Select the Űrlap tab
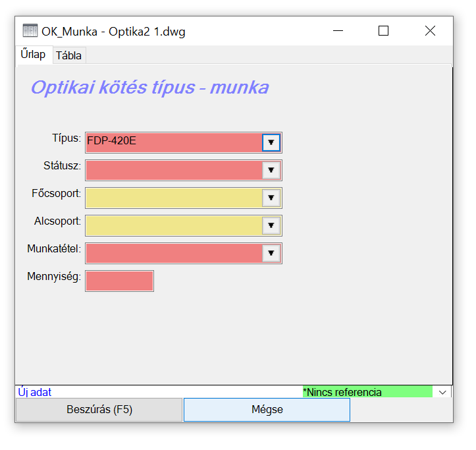This screenshot has height=450, width=476. [x=34, y=55]
